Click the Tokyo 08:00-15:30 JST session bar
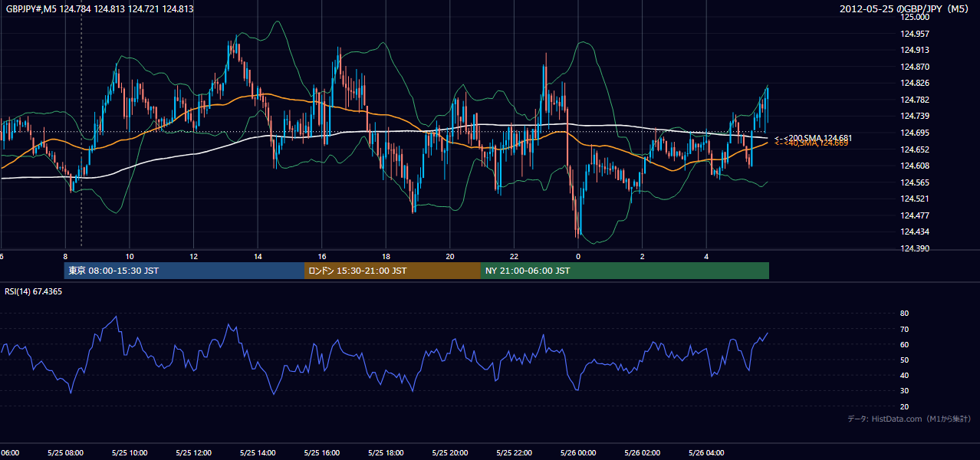 [184, 271]
